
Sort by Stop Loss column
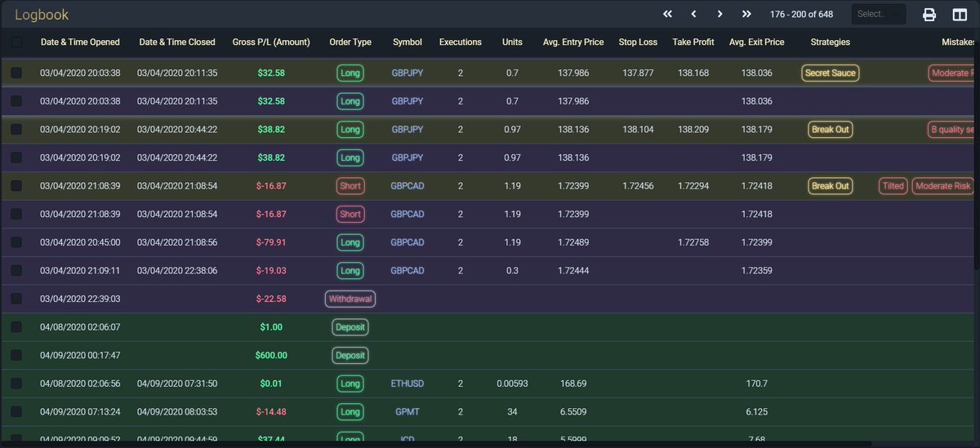[x=638, y=42]
